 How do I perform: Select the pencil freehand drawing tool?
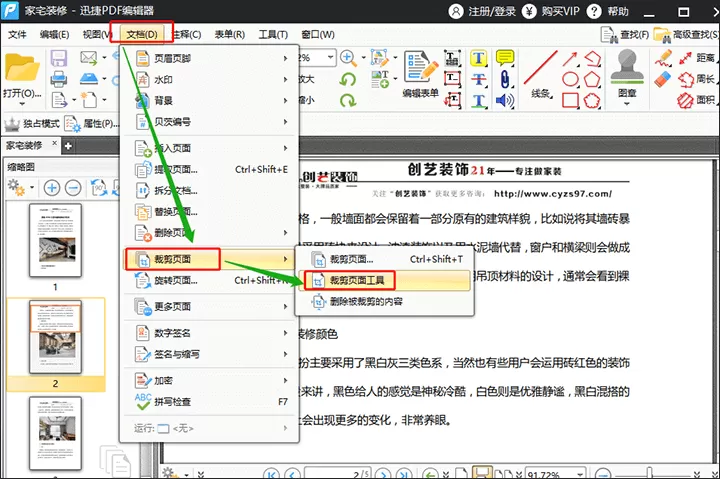(663, 58)
